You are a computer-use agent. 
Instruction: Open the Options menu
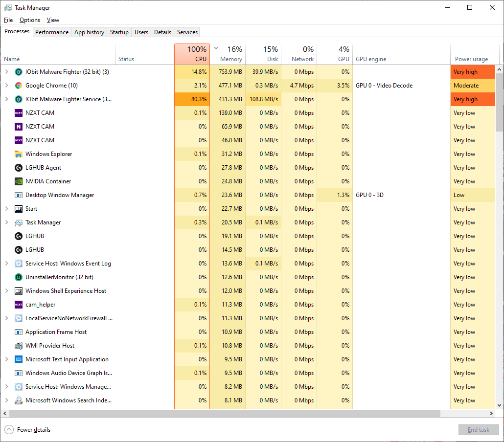click(x=30, y=20)
